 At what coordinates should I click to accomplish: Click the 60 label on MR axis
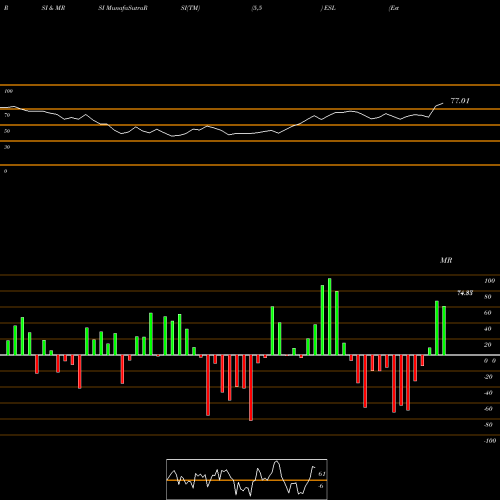click(488, 313)
